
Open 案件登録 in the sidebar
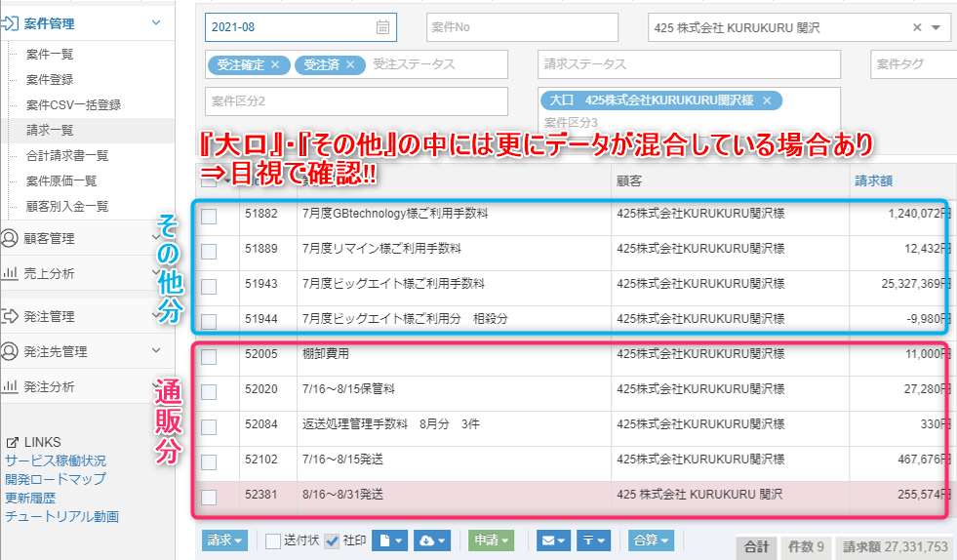[50, 79]
